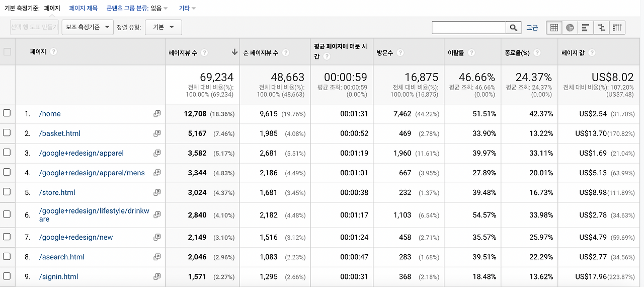Sort by 순 페이지뷰 수 column header
The height and width of the screenshot is (287, 644).
[261, 52]
